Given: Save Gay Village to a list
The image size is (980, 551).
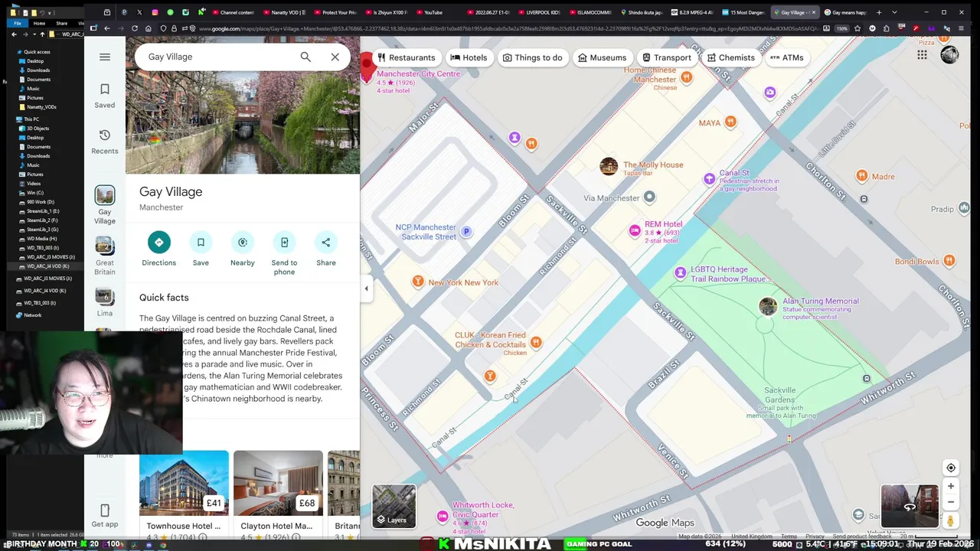Looking at the screenshot, I should click(201, 249).
